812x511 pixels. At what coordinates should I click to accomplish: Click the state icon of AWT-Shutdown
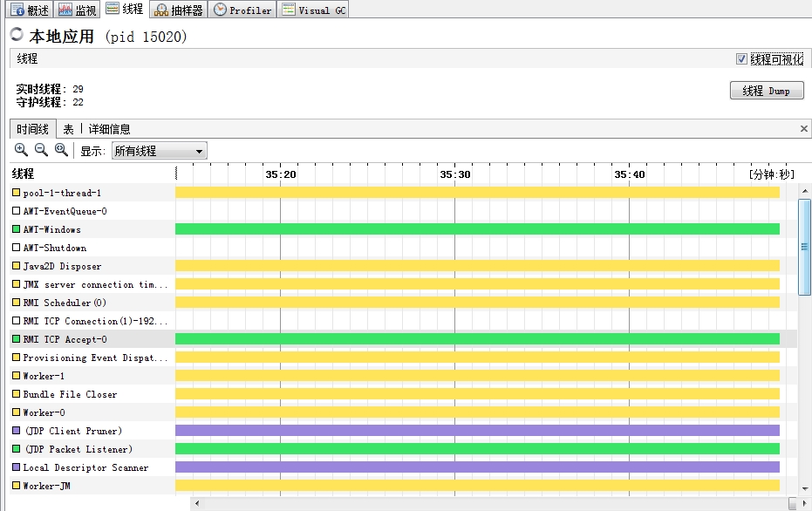tap(16, 248)
